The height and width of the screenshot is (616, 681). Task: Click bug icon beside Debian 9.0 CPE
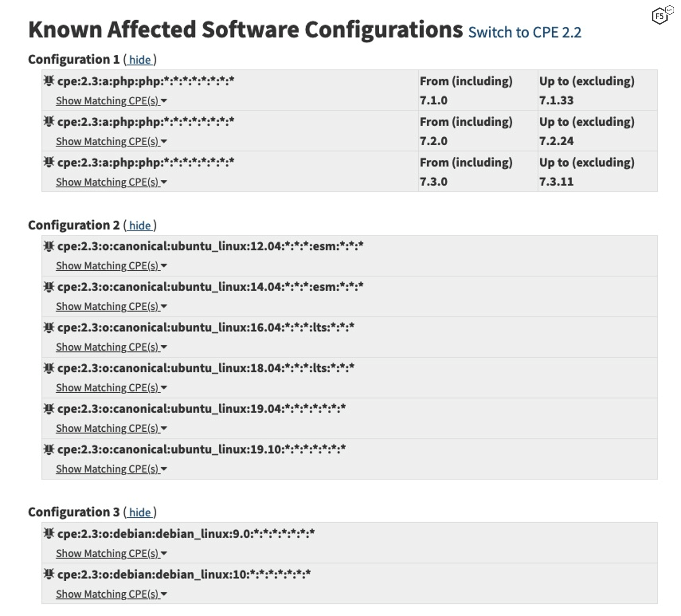tap(49, 533)
